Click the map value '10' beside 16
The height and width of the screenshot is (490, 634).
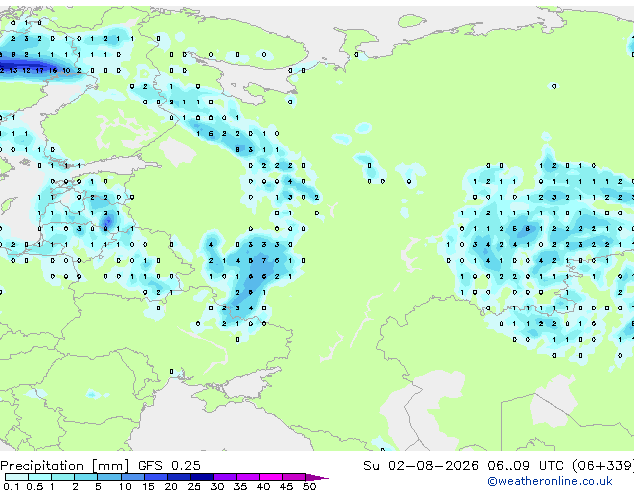[x=66, y=70]
